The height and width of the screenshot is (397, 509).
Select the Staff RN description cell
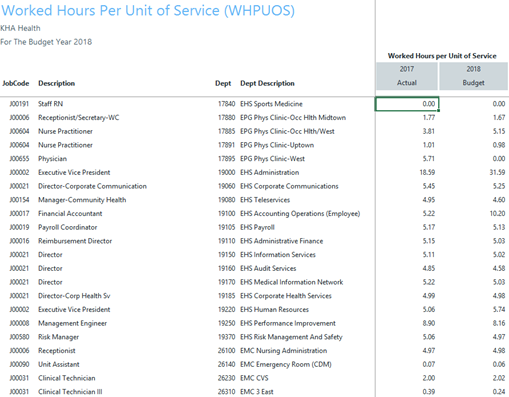point(50,104)
